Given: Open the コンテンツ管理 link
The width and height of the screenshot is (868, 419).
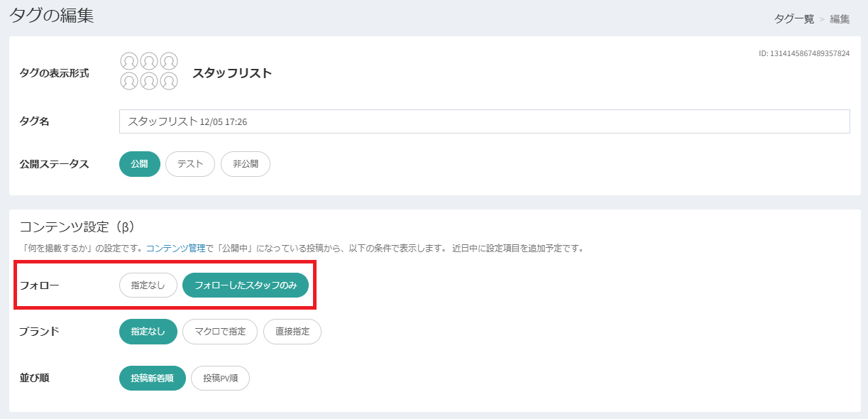Looking at the screenshot, I should [x=175, y=249].
